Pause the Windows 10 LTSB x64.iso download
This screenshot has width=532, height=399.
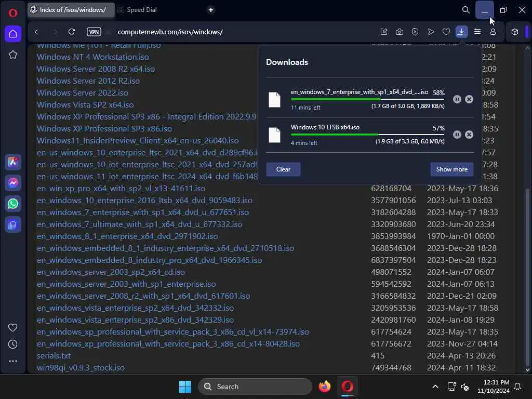pos(457,135)
